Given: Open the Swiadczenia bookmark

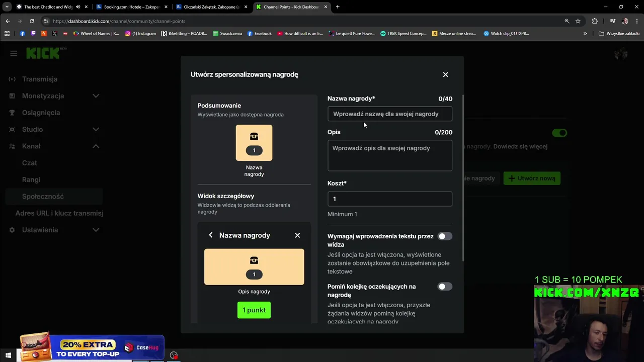Looking at the screenshot, I should point(227,33).
